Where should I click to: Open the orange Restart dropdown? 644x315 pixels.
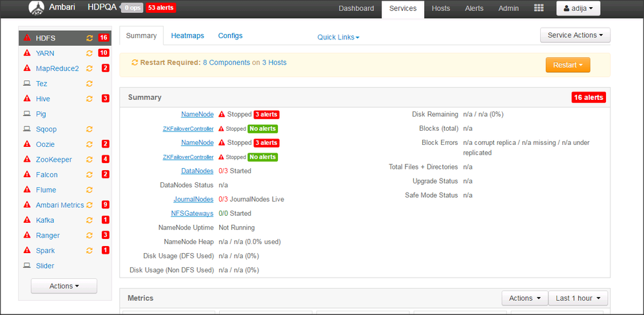tap(567, 65)
